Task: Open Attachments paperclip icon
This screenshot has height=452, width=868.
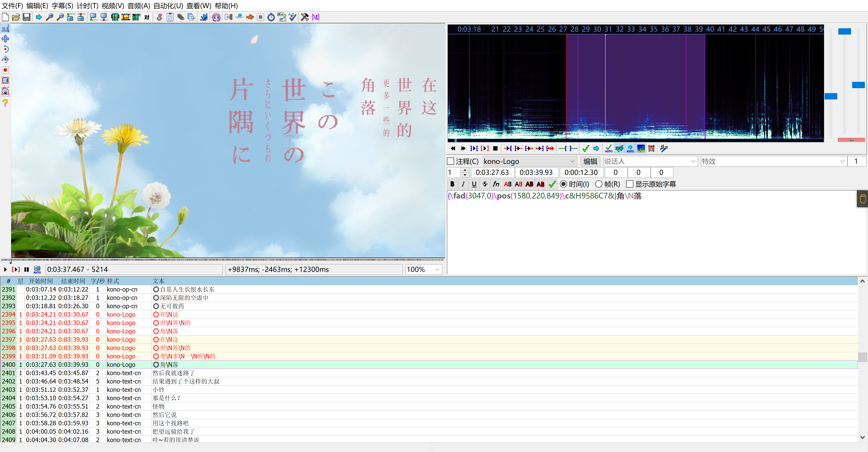Action: point(181,17)
